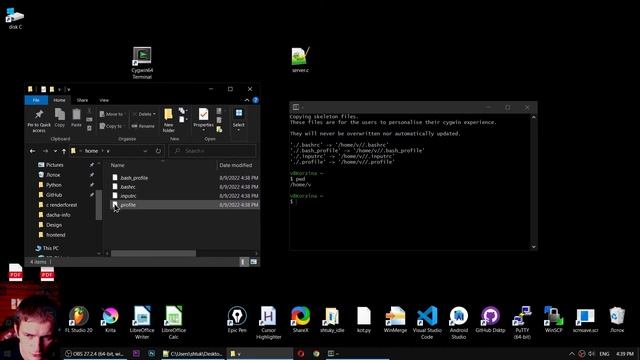Image resolution: width=640 pixels, height=360 pixels.
Task: Launch ShareX from desktop
Action: pos(300,320)
